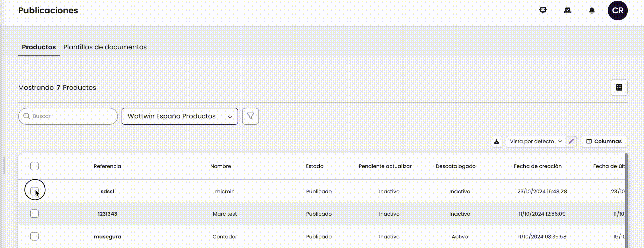Click into the Buscar search field
This screenshot has height=248, width=644.
68,116
